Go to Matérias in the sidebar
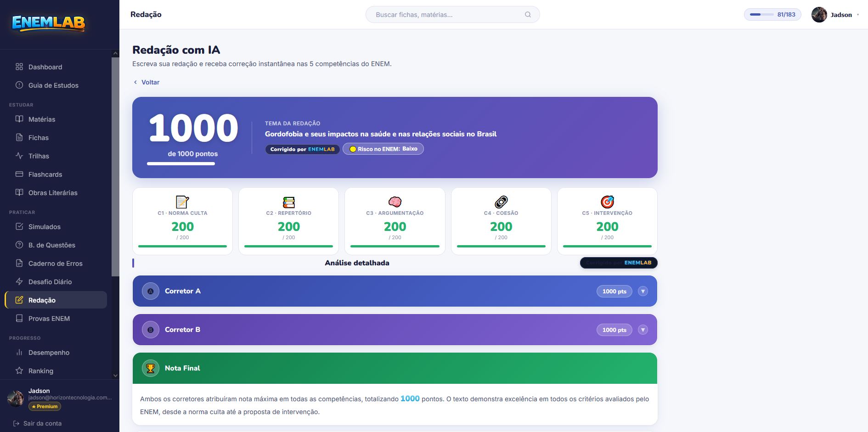The image size is (868, 432). click(x=56, y=119)
